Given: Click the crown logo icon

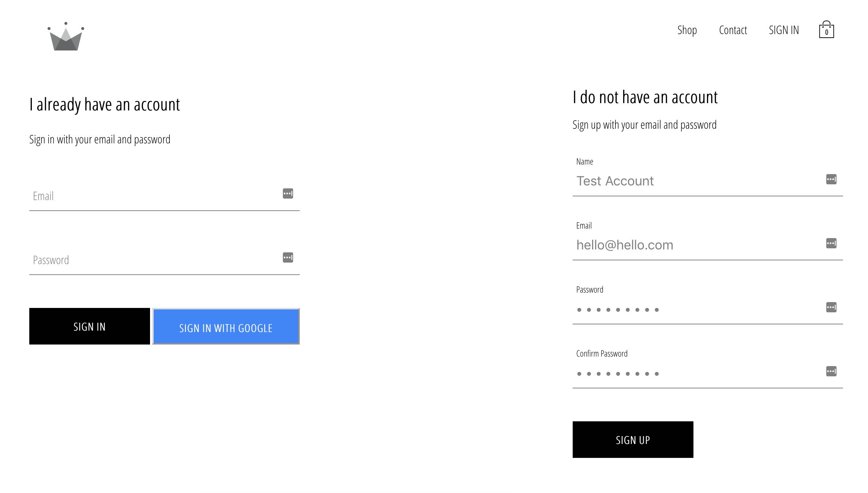Looking at the screenshot, I should click(x=66, y=37).
